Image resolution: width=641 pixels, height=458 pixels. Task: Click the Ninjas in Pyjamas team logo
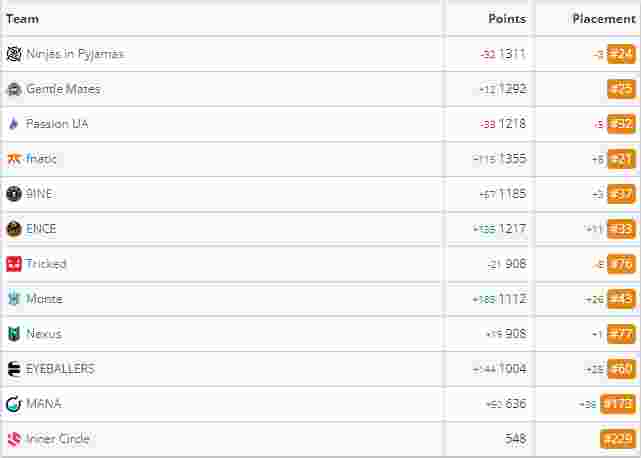(14, 54)
